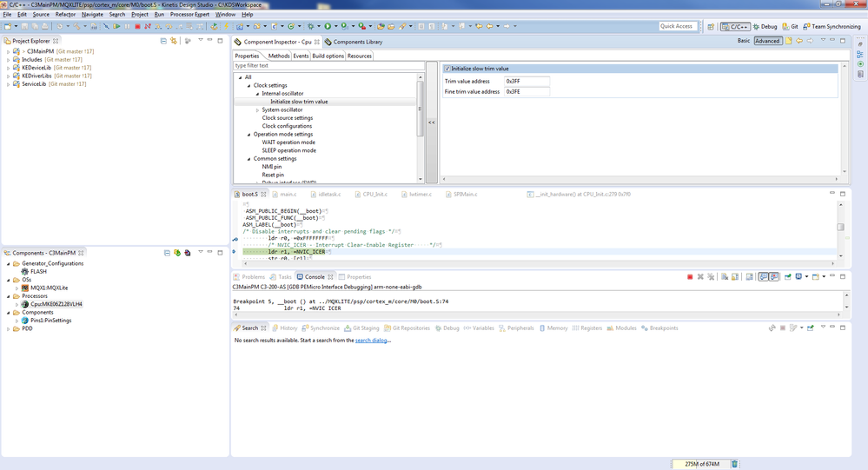Click the Clear Console icon
The height and width of the screenshot is (470, 868).
[x=725, y=277]
